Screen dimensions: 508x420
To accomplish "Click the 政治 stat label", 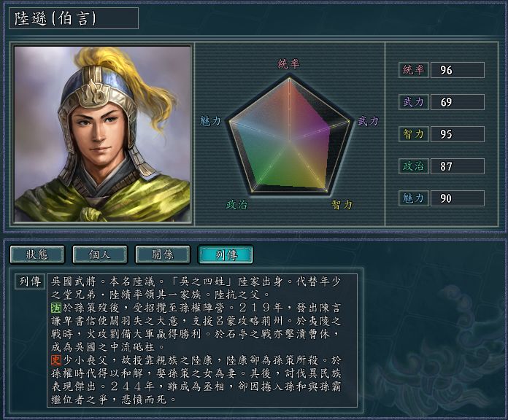I will tap(414, 166).
